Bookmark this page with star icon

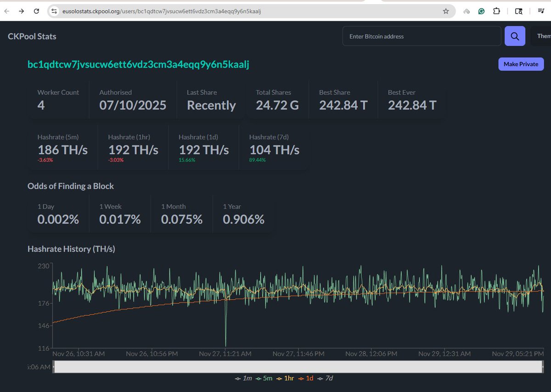pyautogui.click(x=446, y=11)
